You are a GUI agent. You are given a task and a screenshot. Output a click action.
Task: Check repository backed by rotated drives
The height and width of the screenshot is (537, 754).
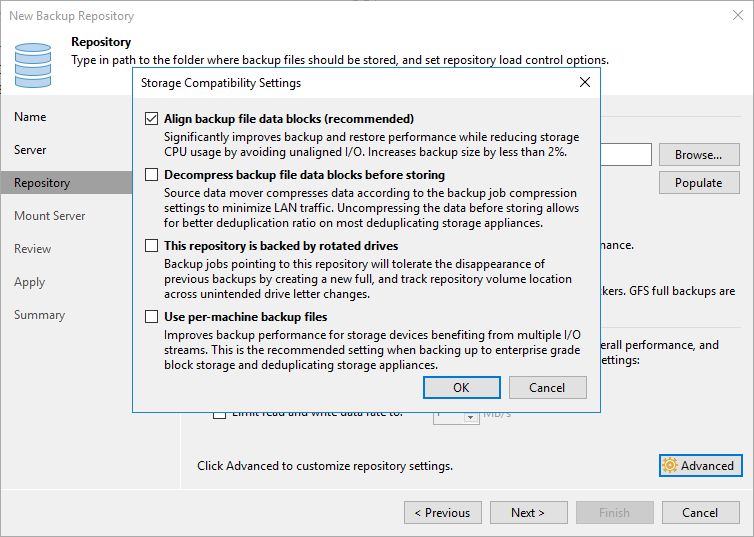click(x=151, y=246)
